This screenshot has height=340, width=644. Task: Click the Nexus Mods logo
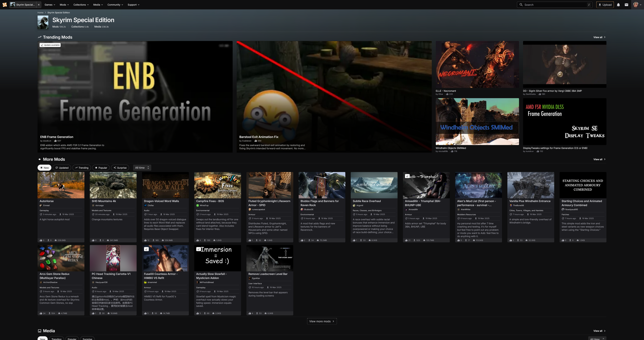coord(5,5)
